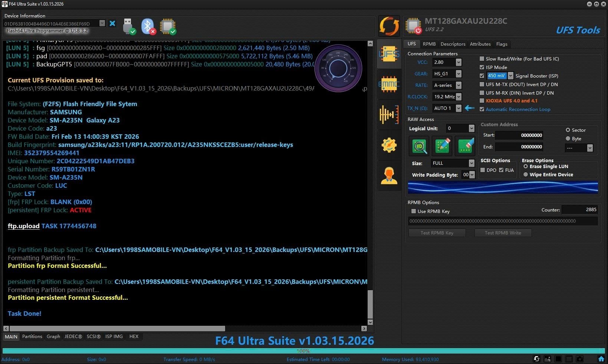
Task: Open the R.CLOCK dropdown showing 19.2 MHz
Action: (x=459, y=97)
